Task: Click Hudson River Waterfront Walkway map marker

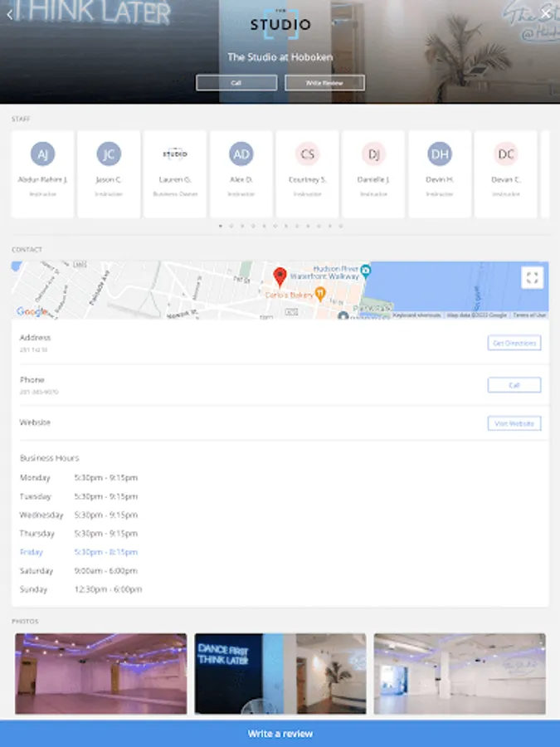Action: tap(366, 271)
